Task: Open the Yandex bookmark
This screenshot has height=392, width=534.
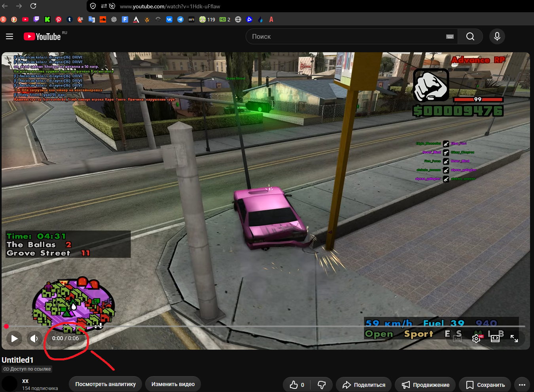Action: coord(3,19)
